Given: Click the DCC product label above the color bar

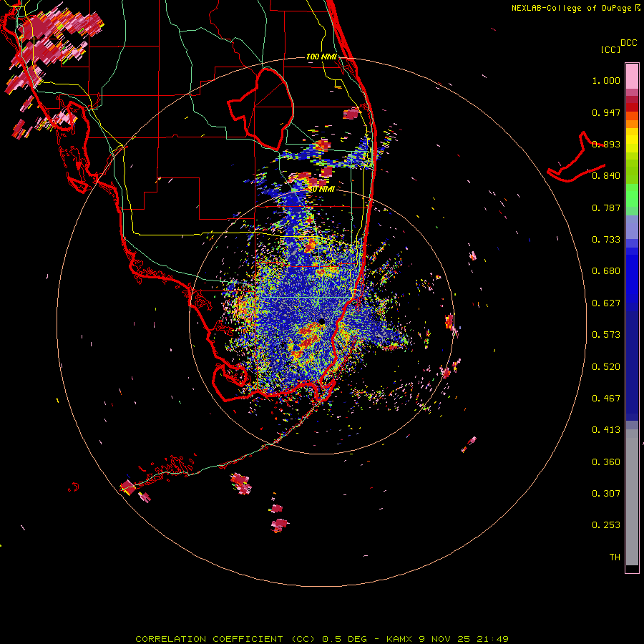Looking at the screenshot, I should coord(628,43).
